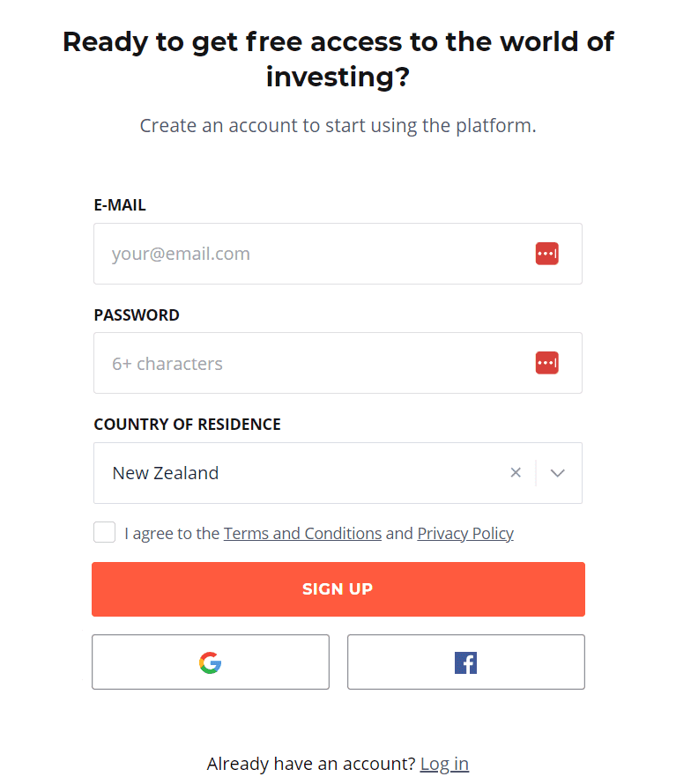Tick the agree to terms checkbox

click(x=104, y=532)
